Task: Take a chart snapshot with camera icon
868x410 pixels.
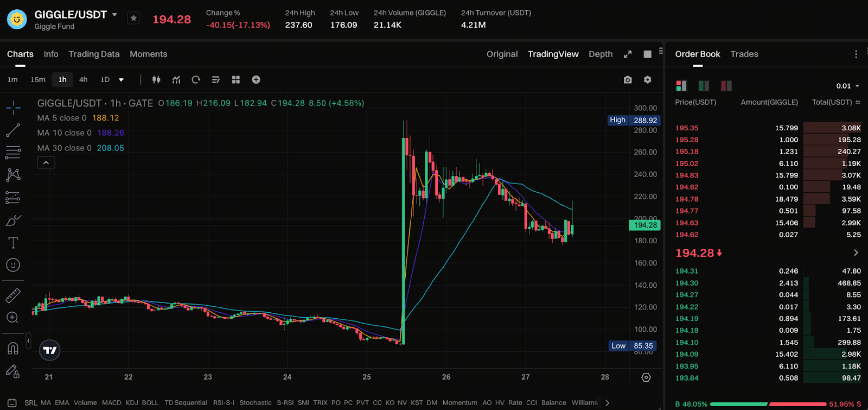Action: [628, 80]
